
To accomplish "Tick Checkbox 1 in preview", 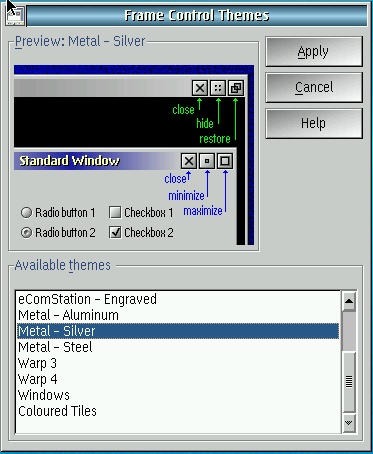I will (141, 213).
